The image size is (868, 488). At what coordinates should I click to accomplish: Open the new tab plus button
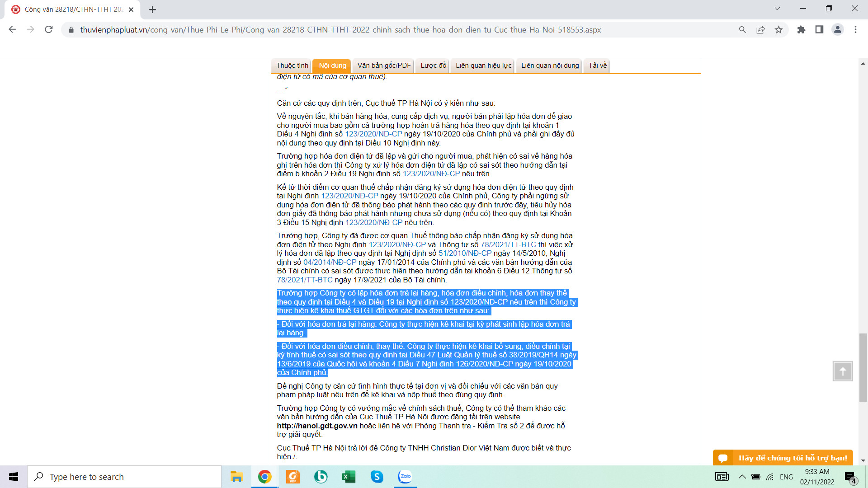[152, 9]
